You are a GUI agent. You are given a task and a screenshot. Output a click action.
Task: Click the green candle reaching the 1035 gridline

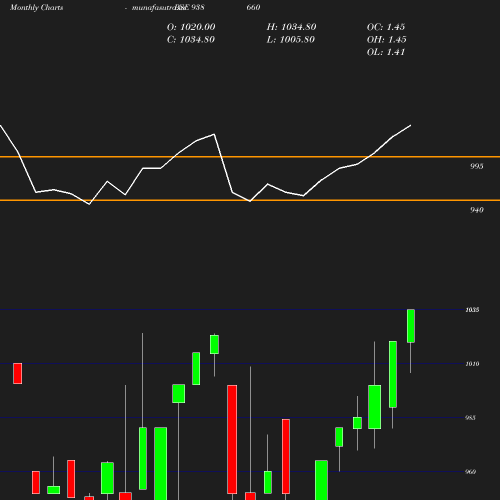pos(411,326)
